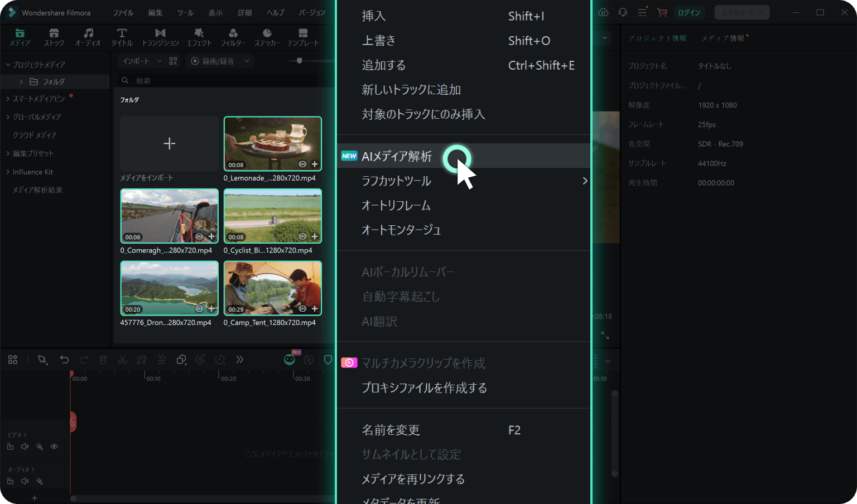The image size is (857, 504).
Task: Toggle lock on ビデオ 1 track
Action: (11, 447)
